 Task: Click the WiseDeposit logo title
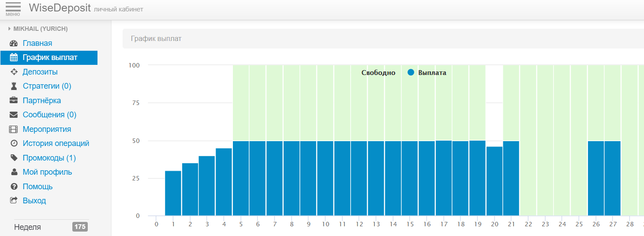[60, 8]
